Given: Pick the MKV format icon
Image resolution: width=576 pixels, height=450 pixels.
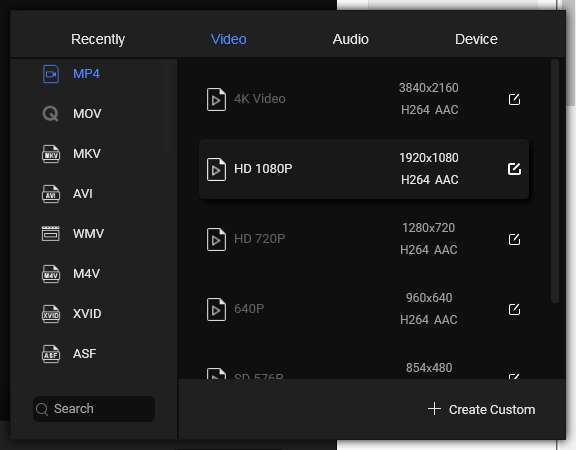Looking at the screenshot, I should pos(51,154).
